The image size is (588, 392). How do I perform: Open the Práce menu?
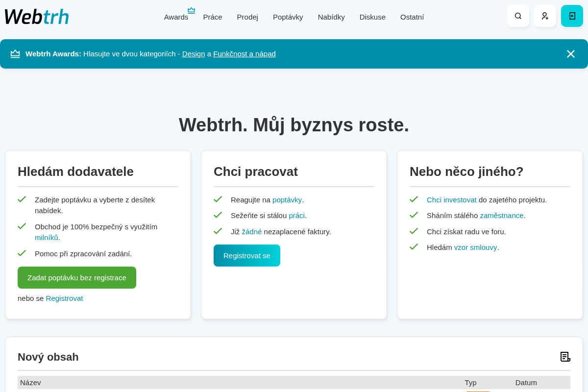pos(213,17)
